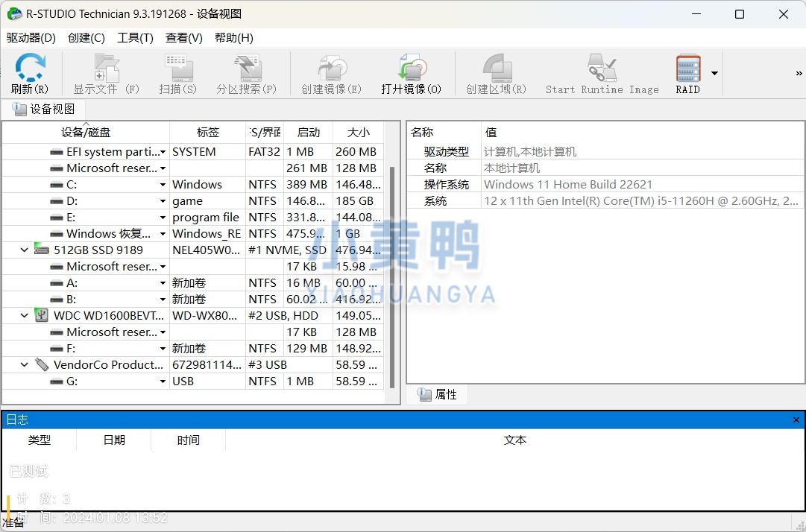This screenshot has height=532, width=806.
Task: Click the G: partition icon
Action: tap(57, 381)
